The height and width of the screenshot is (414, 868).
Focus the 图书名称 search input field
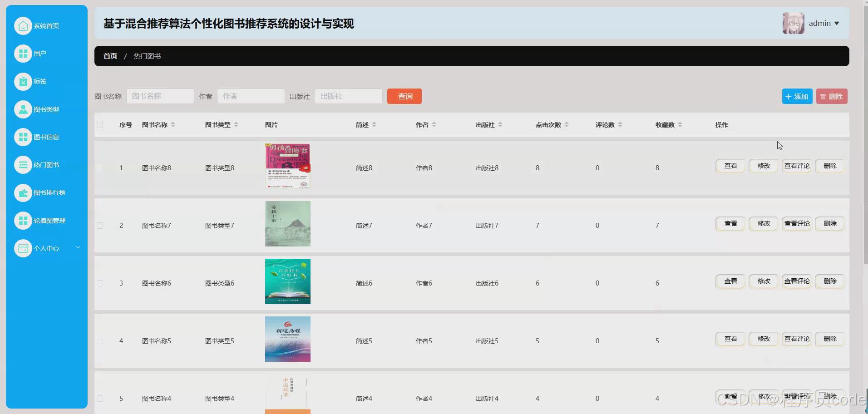(160, 96)
